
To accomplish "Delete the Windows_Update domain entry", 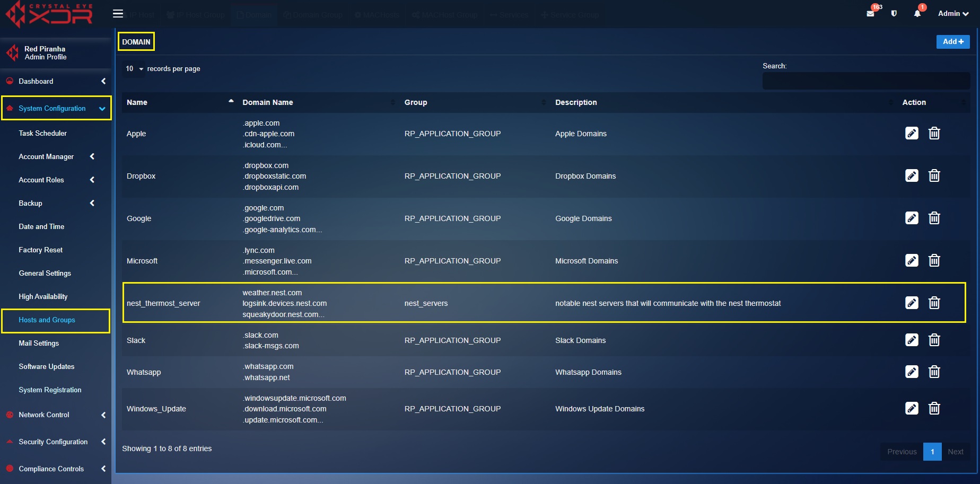I will 934,408.
